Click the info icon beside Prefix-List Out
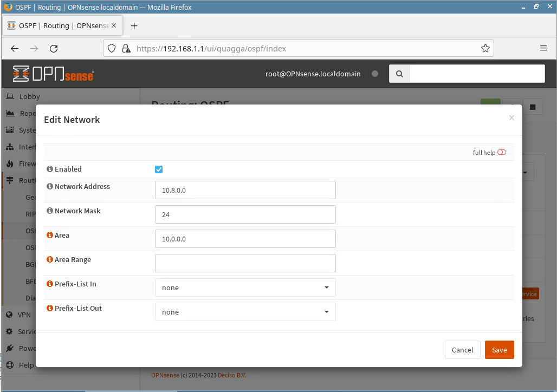The height and width of the screenshot is (392, 557). 50,309
